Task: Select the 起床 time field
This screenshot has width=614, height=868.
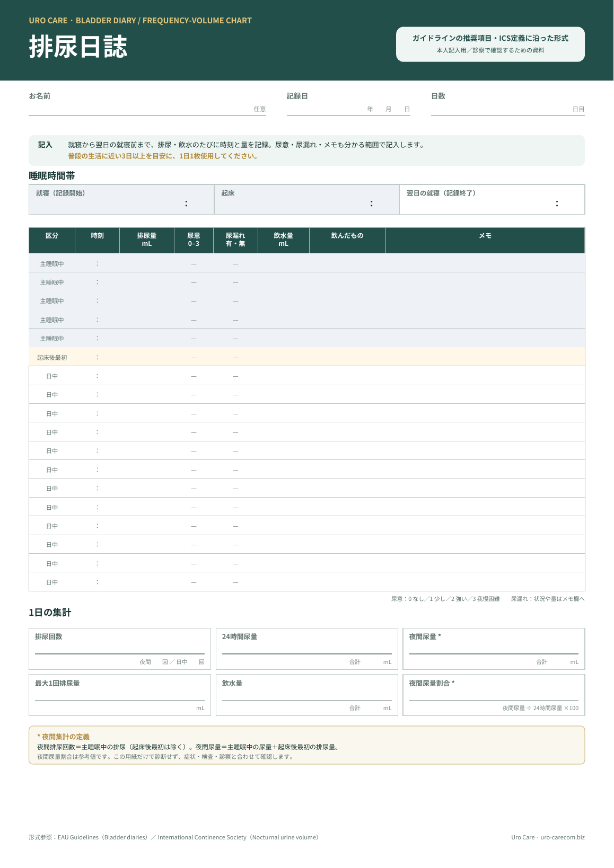Action: (307, 199)
